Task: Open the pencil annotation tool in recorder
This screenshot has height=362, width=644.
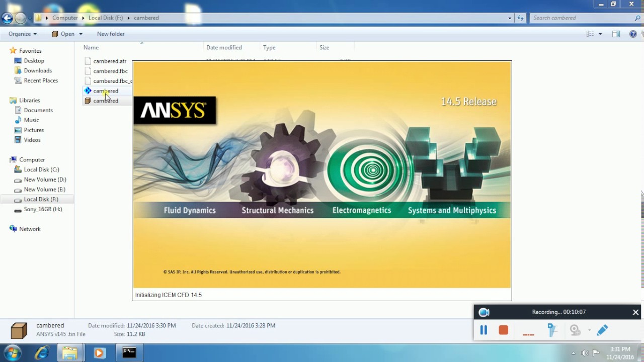Action: [602, 330]
